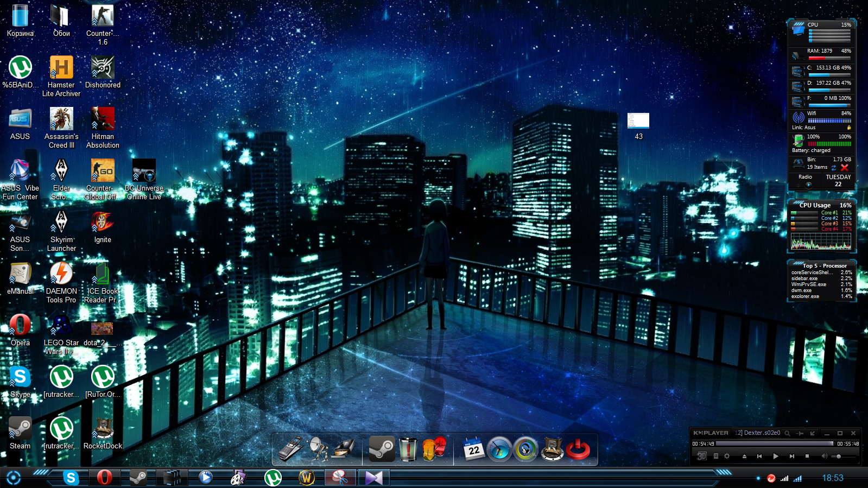Switch to Skype on the taskbar
868x488 pixels.
(x=71, y=478)
